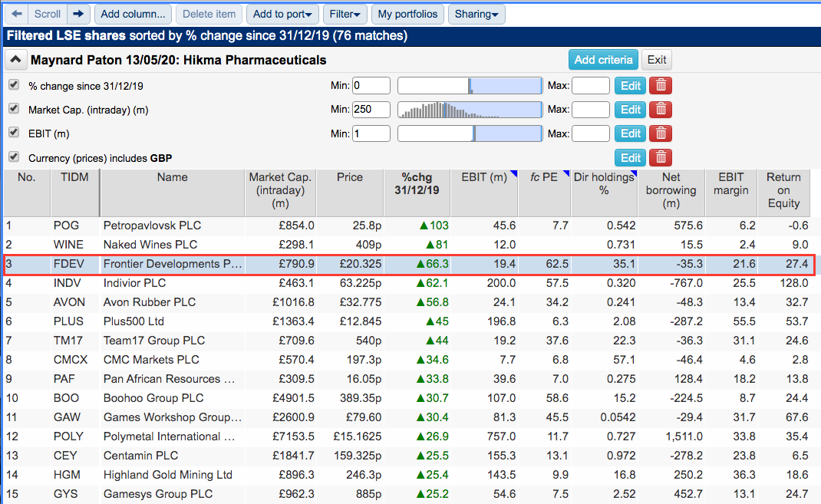Click the Market Cap. histogram range slider
This screenshot has width=821, height=504.
tap(470, 110)
